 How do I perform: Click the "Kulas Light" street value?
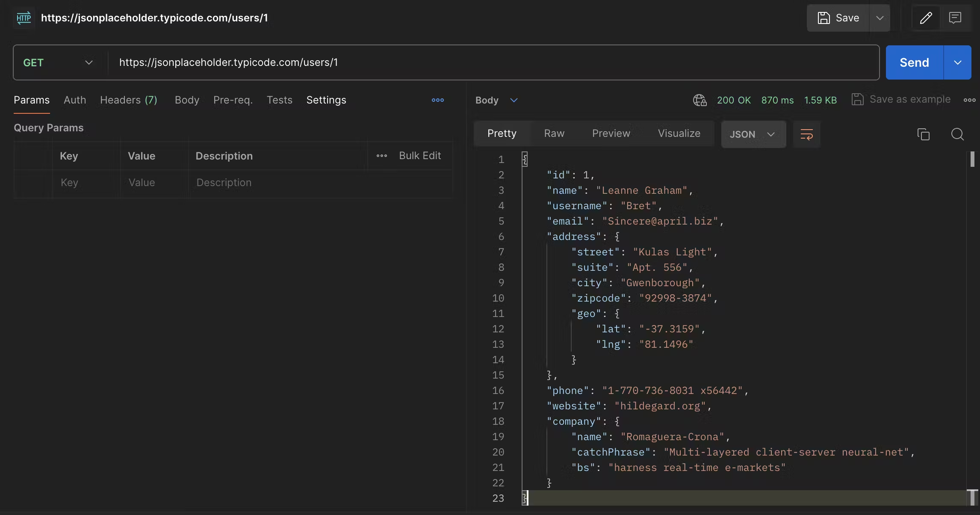pyautogui.click(x=672, y=252)
